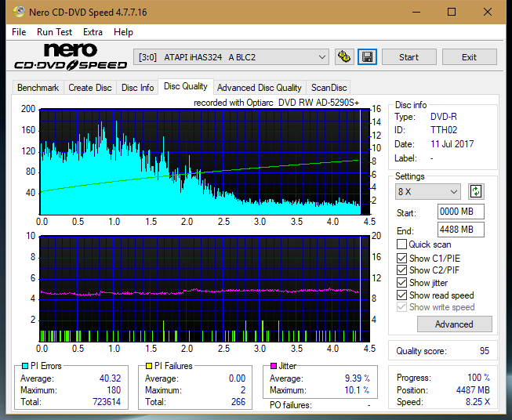Click the drive options icon beside the drive list

click(344, 57)
